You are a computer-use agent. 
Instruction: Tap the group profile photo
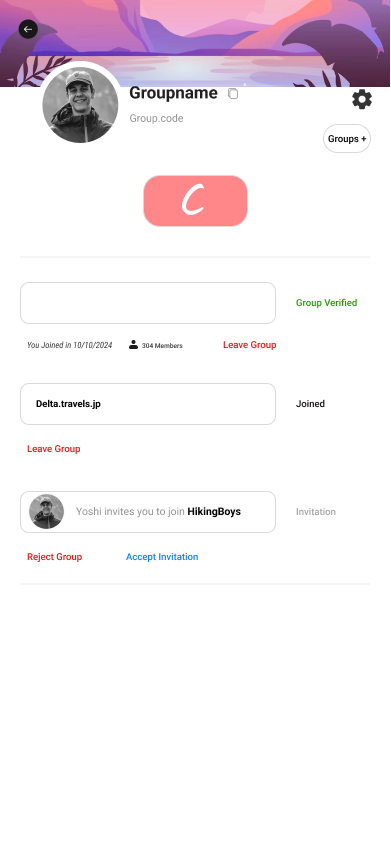(x=80, y=105)
